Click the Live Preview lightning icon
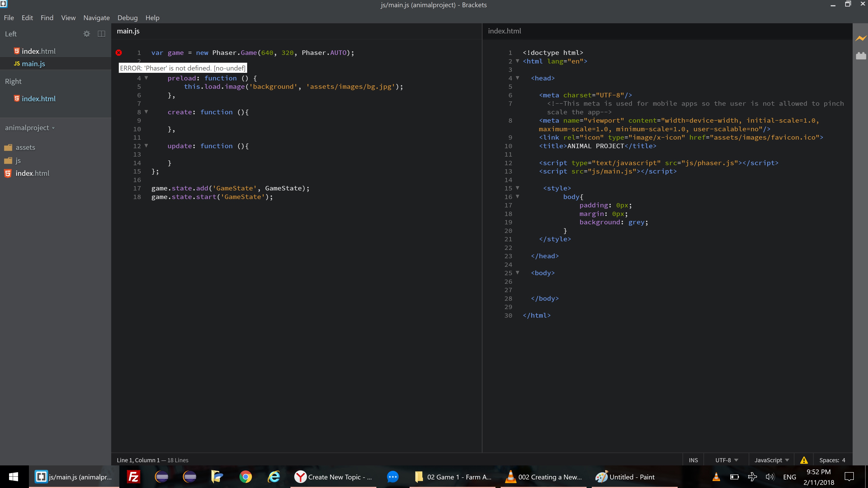The image size is (868, 488). coord(861,38)
